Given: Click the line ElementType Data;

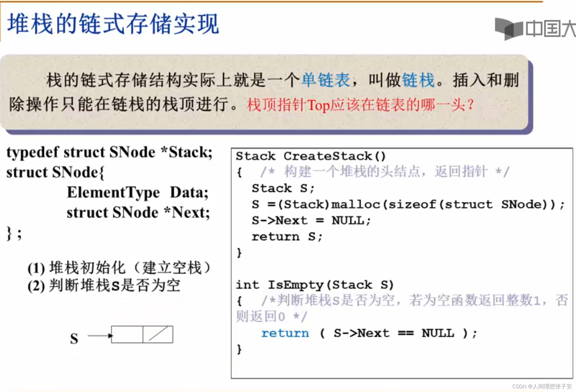Looking at the screenshot, I should [x=138, y=192].
